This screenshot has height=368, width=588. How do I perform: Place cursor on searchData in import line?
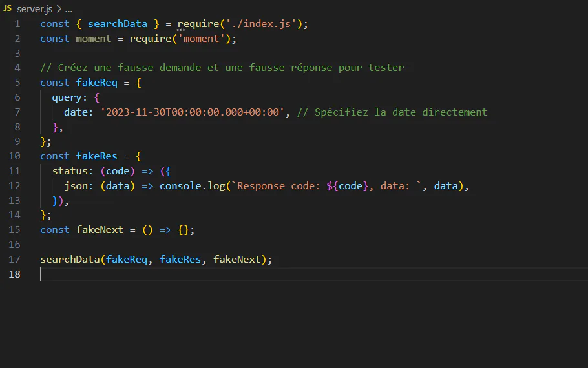(118, 24)
